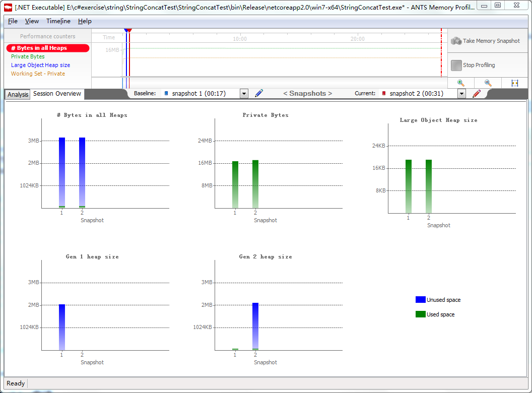
Task: Zoom in on the timeline
Action: (461, 83)
